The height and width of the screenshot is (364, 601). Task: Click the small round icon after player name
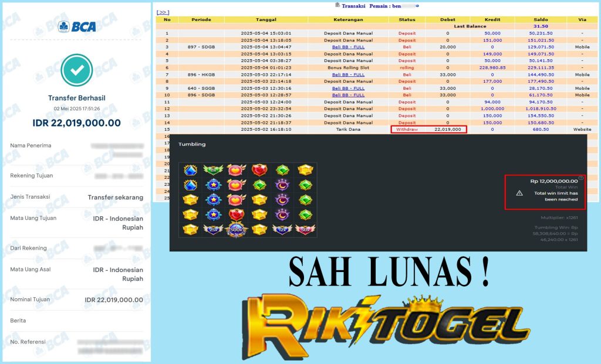[417, 6]
